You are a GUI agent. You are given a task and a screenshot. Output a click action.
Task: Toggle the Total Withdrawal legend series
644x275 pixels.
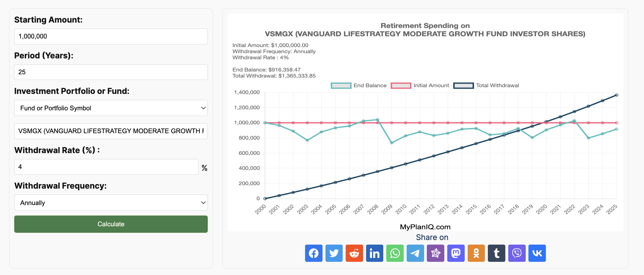pyautogui.click(x=486, y=86)
